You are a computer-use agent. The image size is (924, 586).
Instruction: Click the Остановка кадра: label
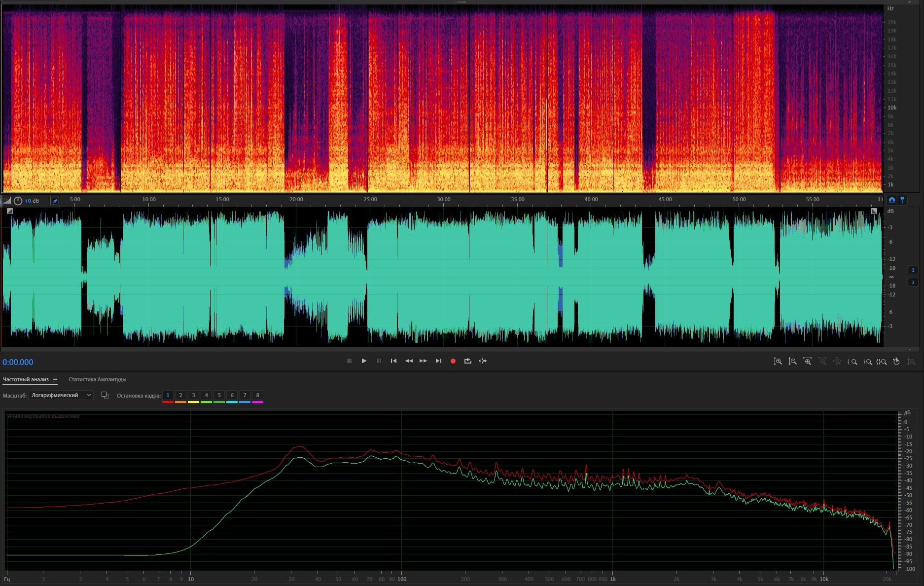(139, 396)
